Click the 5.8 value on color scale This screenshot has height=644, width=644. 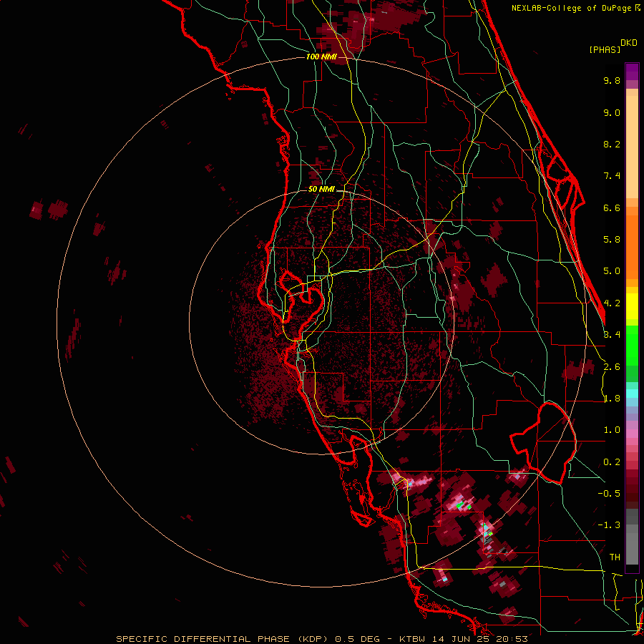(x=612, y=240)
